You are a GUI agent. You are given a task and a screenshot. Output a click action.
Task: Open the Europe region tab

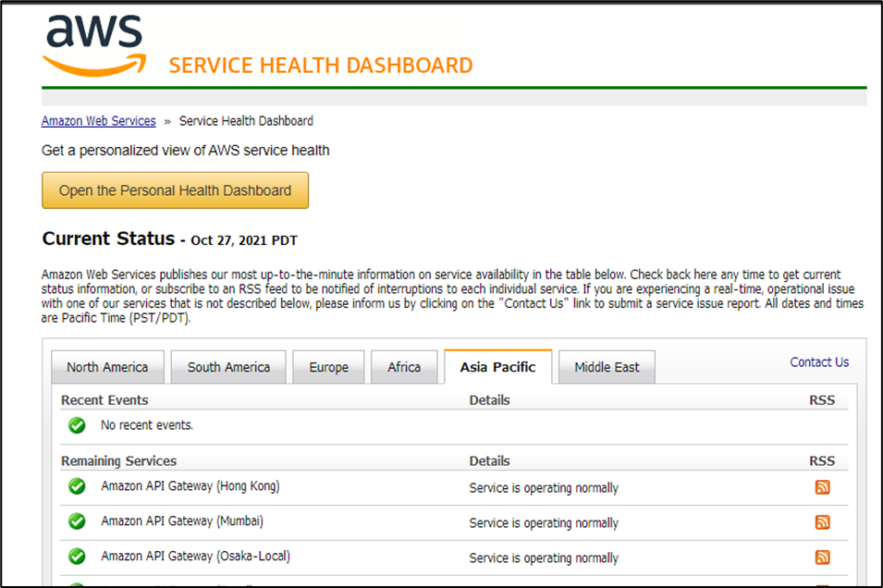point(328,367)
